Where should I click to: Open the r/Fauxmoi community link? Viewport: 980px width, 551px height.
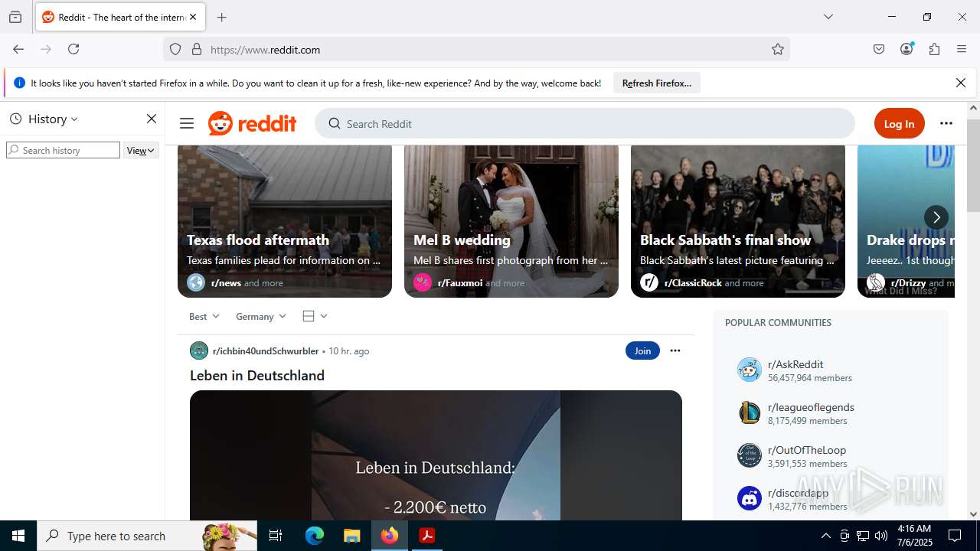click(x=459, y=282)
